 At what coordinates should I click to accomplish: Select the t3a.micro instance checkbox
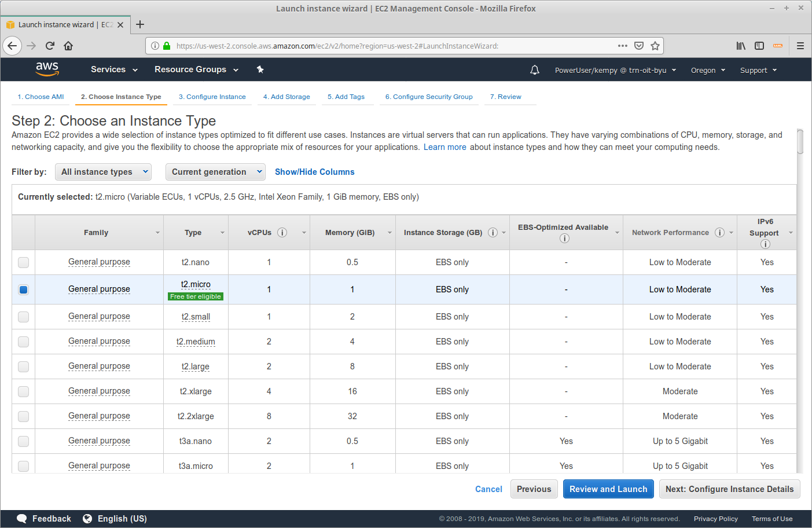[x=23, y=466]
